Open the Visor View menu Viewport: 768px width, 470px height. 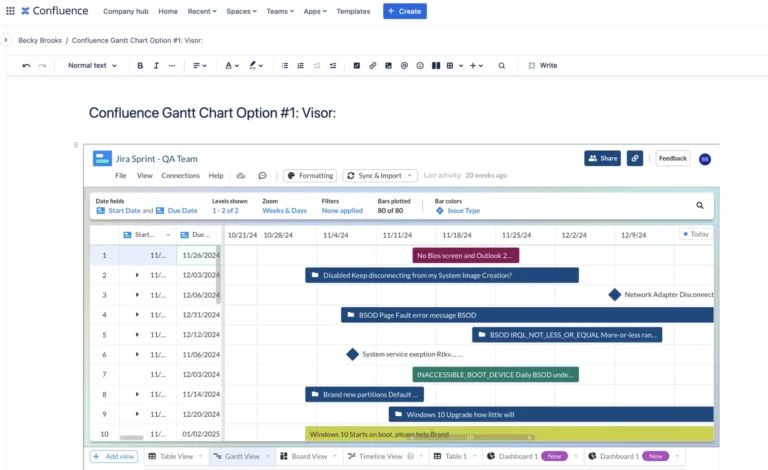tap(144, 176)
